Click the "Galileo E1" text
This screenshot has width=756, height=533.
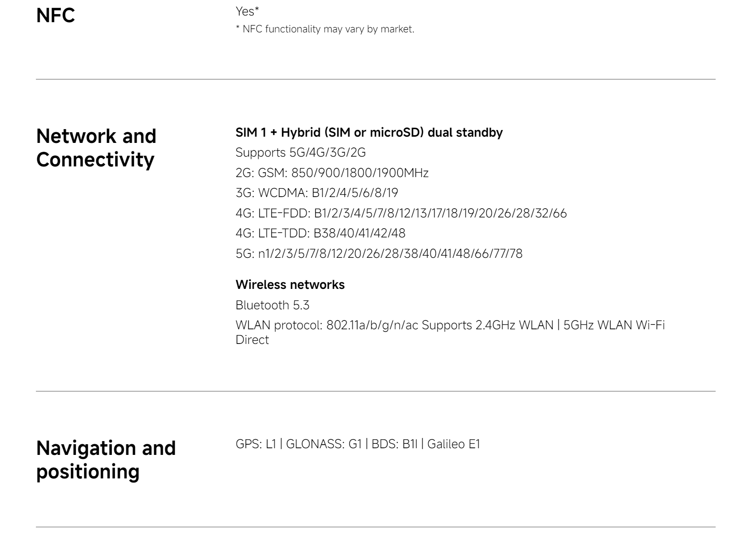tap(454, 444)
